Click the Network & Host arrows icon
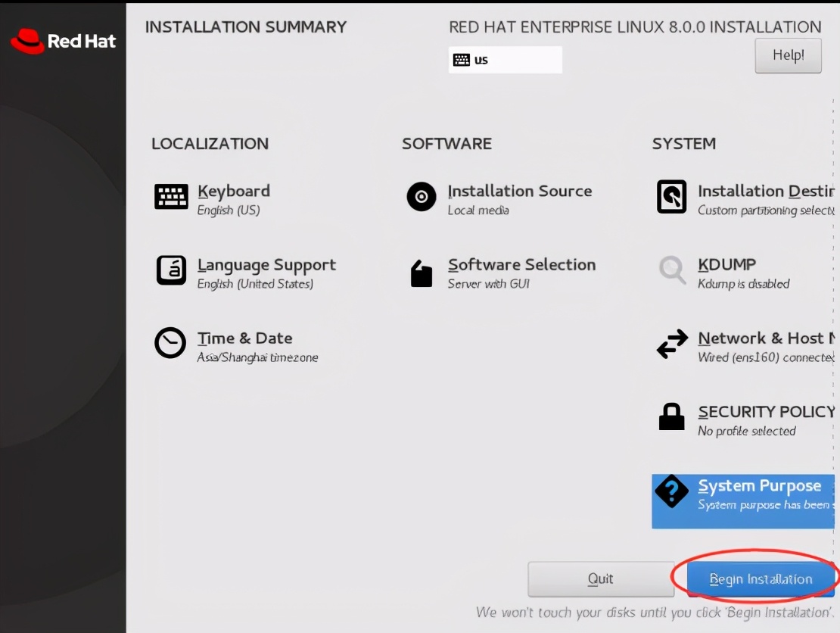 pos(672,344)
